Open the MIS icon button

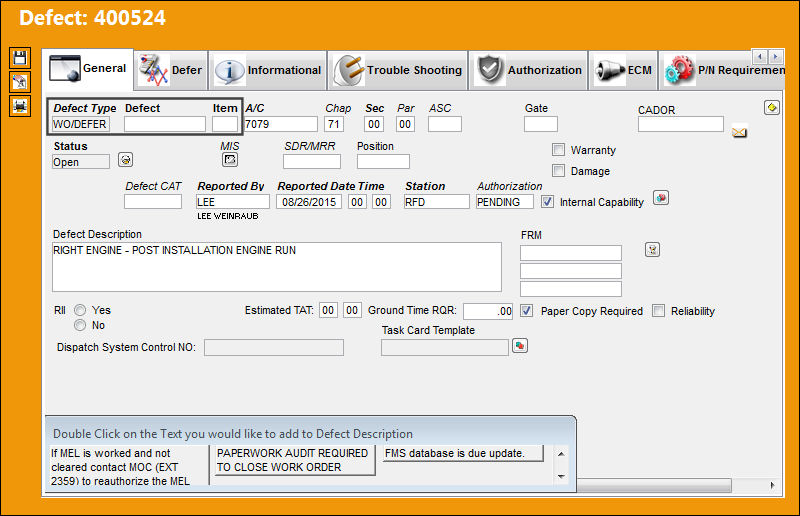[x=230, y=160]
